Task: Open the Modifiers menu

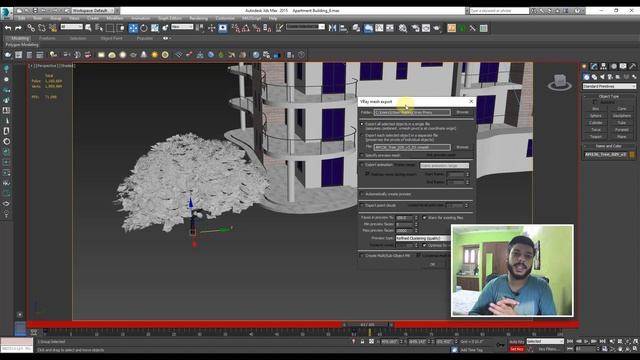Action: tap(115, 18)
